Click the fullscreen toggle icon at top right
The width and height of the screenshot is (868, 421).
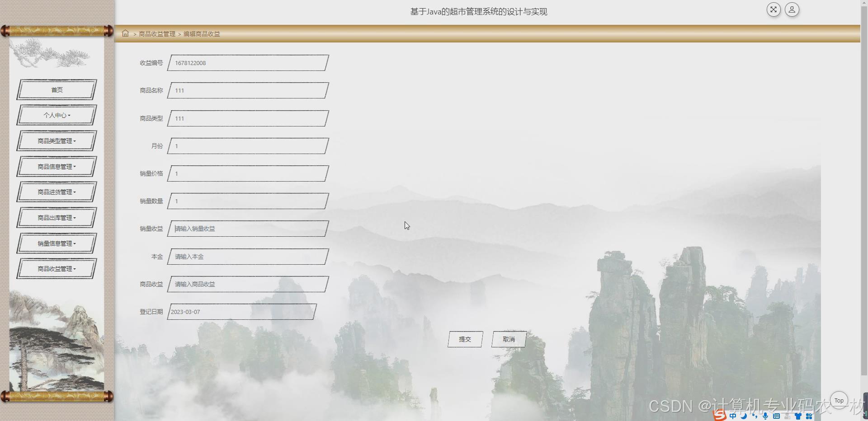(774, 9)
